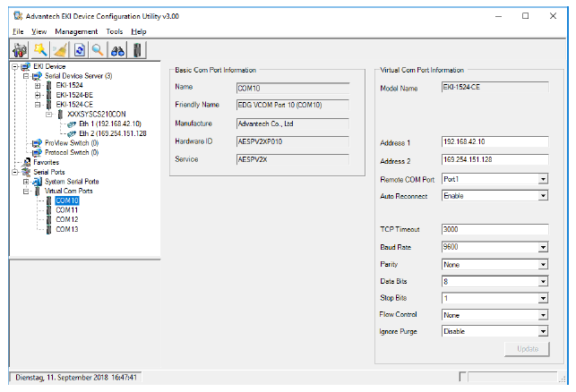Click the device icon beside EKI-1524
Viewport: 576px width, 392px height.
coord(48,86)
